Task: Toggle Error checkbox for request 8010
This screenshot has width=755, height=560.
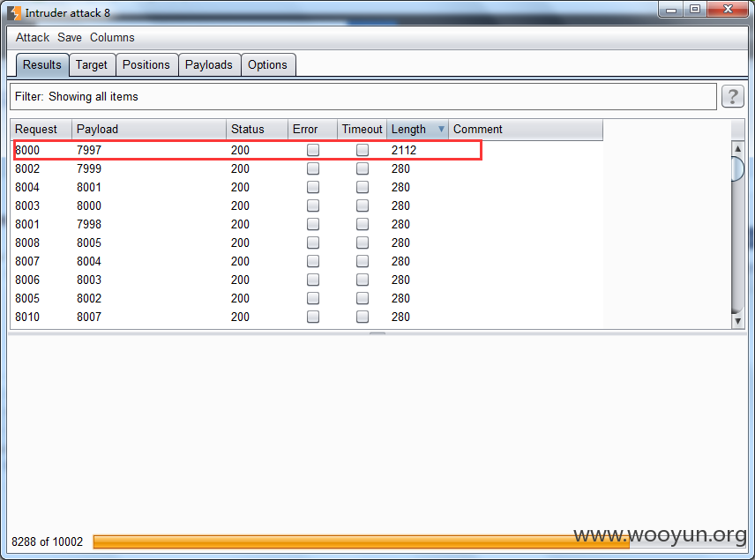Action: tap(313, 317)
